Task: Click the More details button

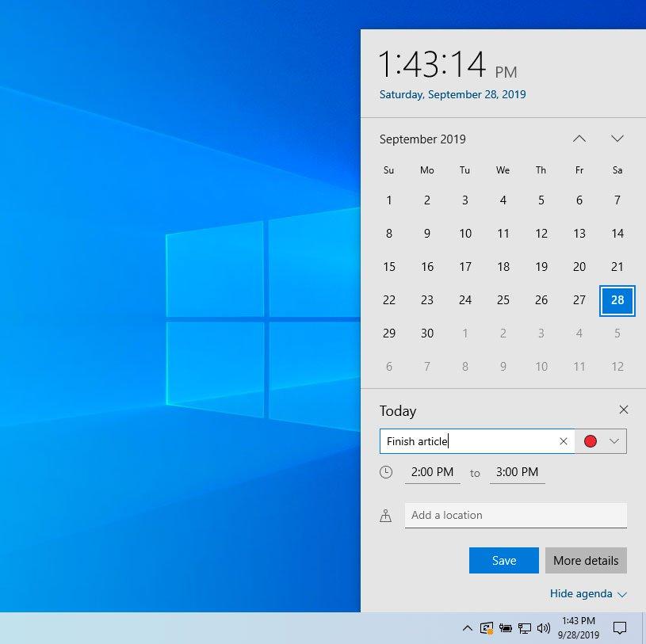Action: click(x=586, y=560)
